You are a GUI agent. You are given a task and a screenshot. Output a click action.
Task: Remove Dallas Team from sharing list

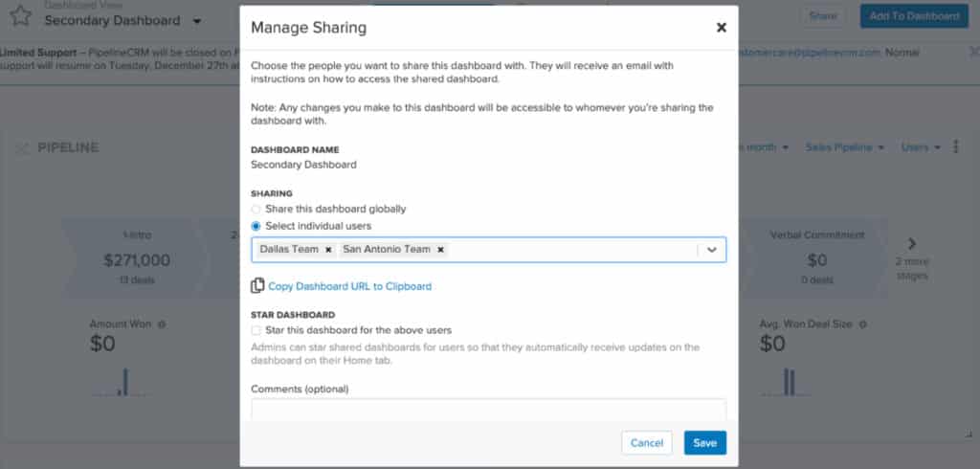pyautogui.click(x=328, y=250)
